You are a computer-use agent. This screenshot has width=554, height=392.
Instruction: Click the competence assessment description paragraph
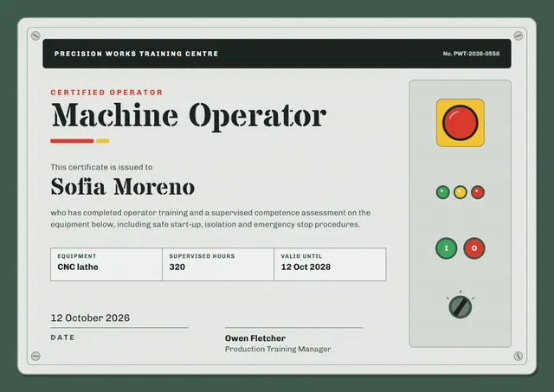pyautogui.click(x=210, y=219)
